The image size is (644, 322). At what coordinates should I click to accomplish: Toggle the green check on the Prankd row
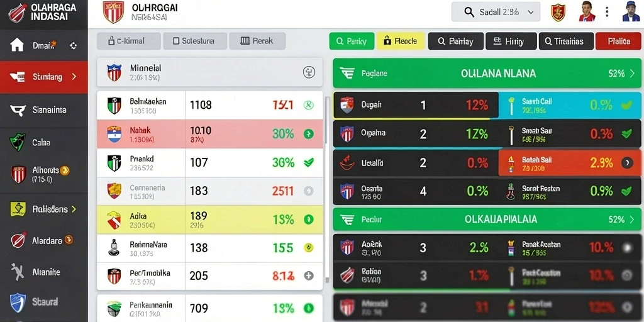point(308,163)
